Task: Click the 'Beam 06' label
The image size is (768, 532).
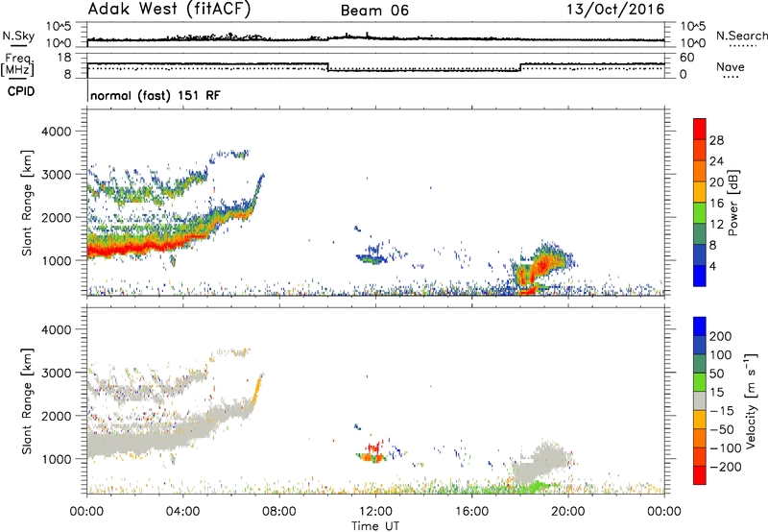Action: 374,11
